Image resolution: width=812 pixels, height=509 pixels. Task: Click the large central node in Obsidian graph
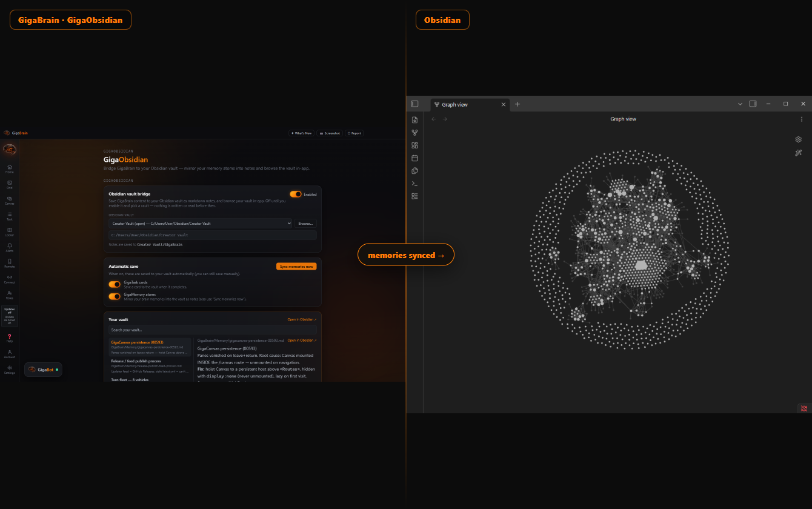(641, 265)
